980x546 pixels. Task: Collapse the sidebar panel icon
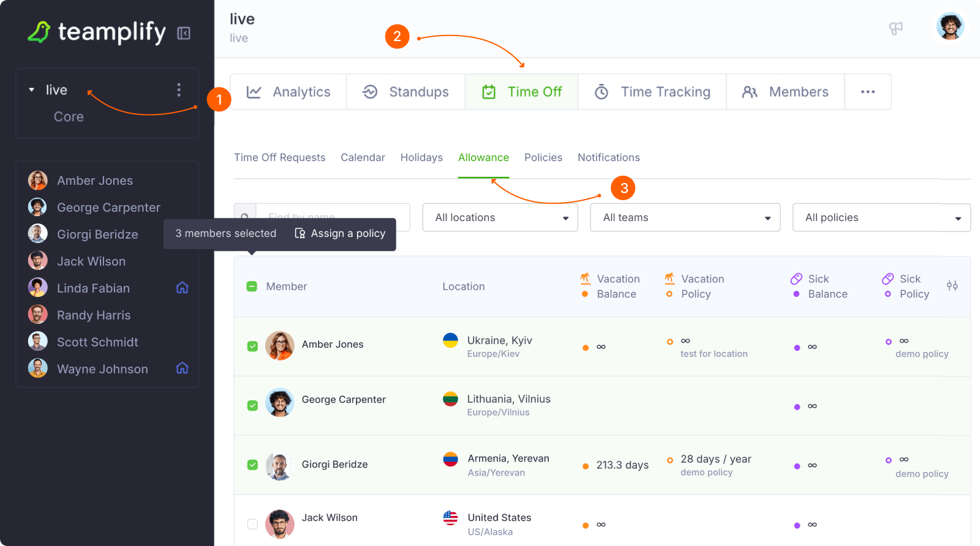pyautogui.click(x=184, y=33)
